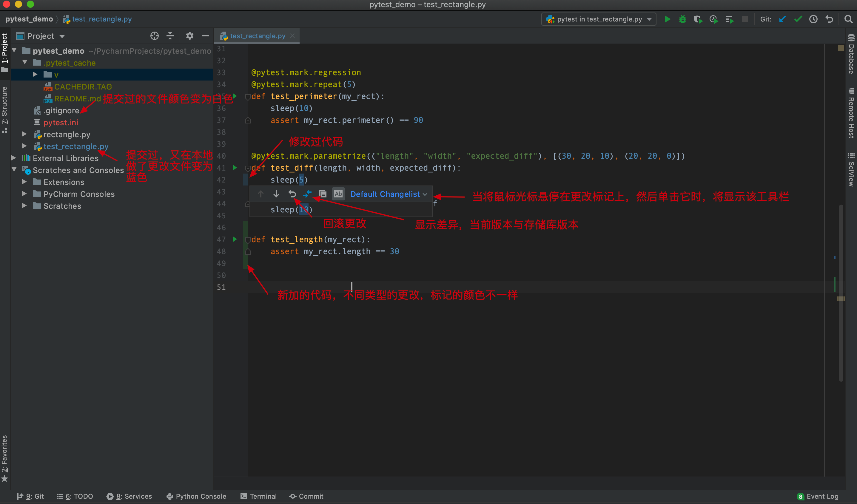Run with coverage shield icon
The image size is (857, 504).
698,19
